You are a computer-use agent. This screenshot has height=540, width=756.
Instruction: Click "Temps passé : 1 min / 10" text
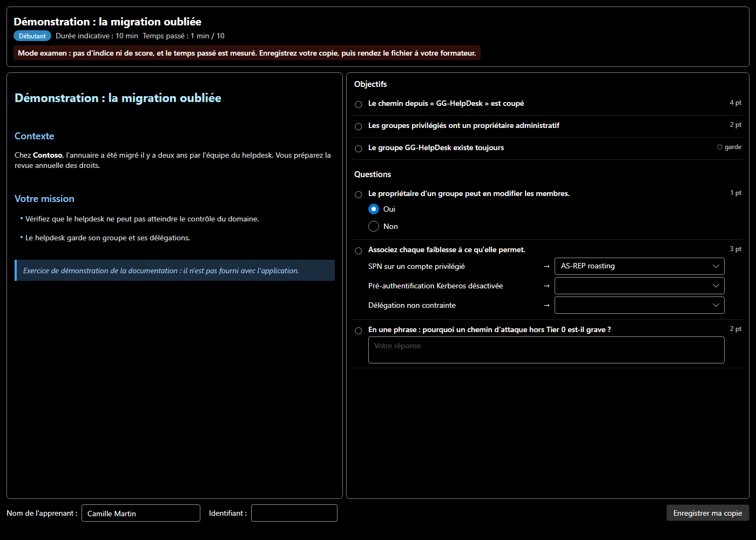tap(184, 36)
